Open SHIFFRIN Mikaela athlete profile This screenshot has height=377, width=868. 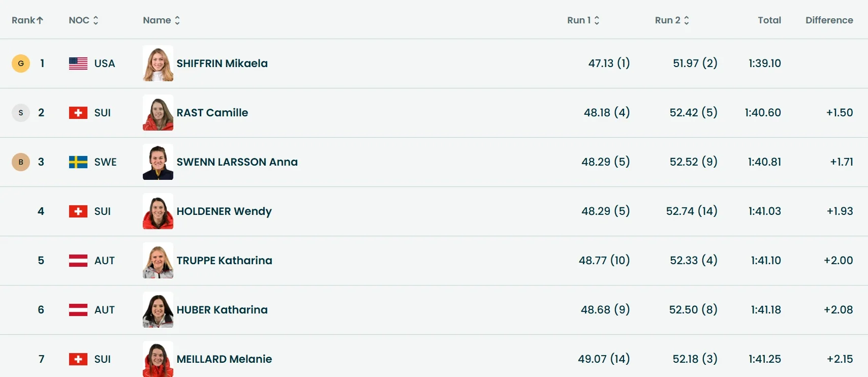pyautogui.click(x=222, y=64)
